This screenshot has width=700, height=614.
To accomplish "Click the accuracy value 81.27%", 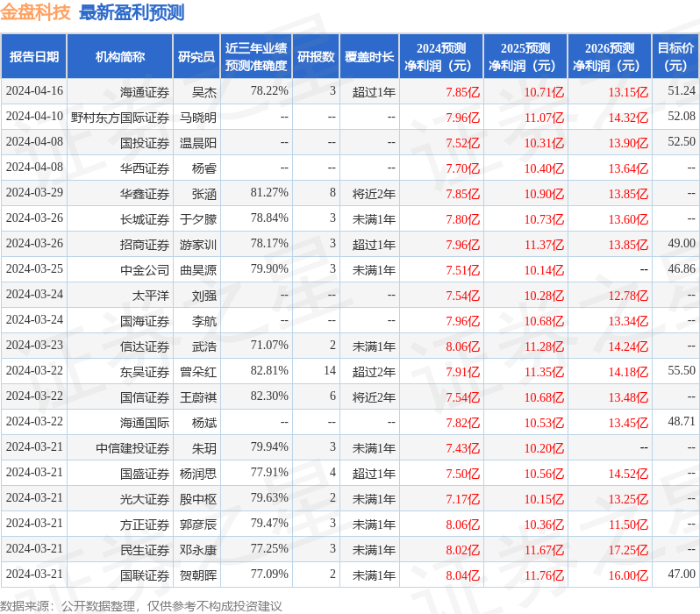I will pos(269,192).
